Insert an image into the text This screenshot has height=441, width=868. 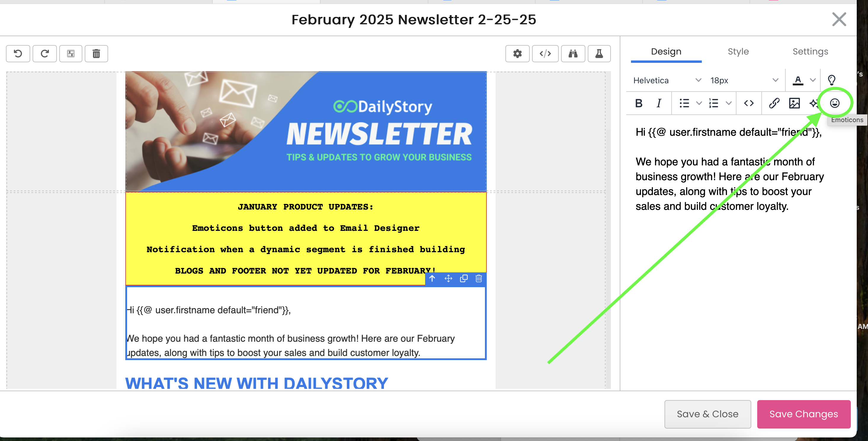(794, 103)
